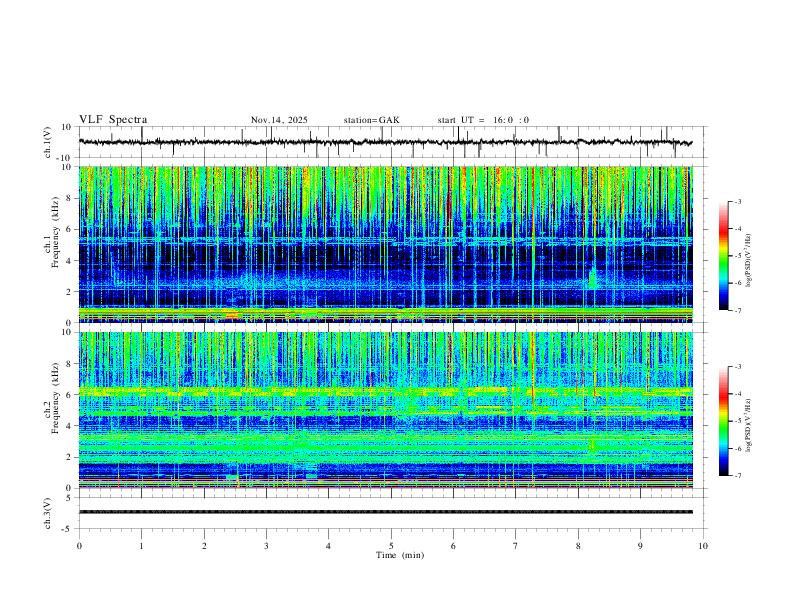Click the ch.1 spectrogram panel
792x612 pixels.
click(385, 244)
